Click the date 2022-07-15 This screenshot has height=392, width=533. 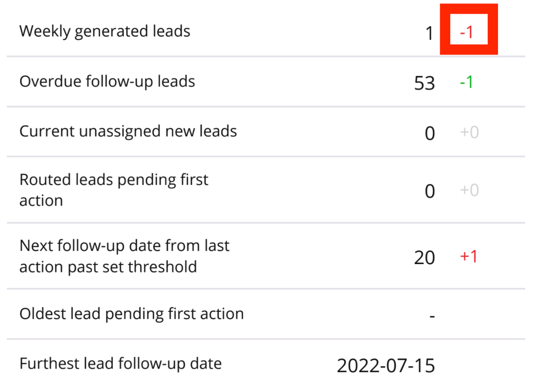pos(386,366)
